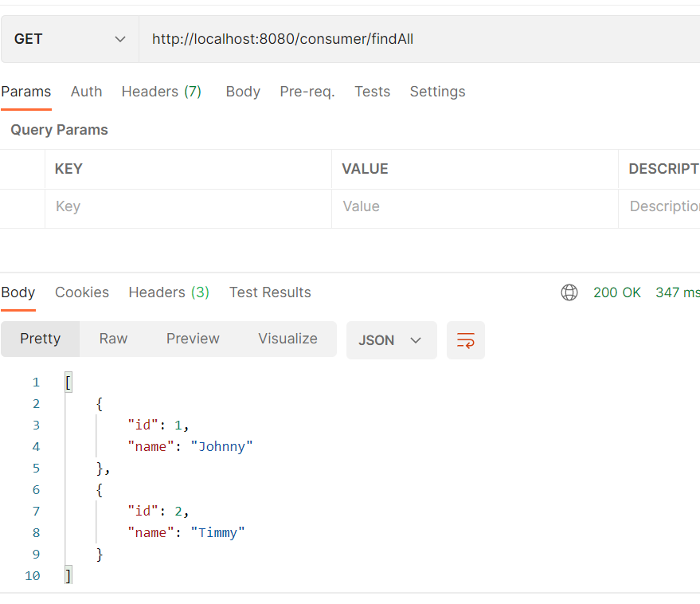This screenshot has height=604, width=700.
Task: Open the response Headers (3) tab
Action: (169, 292)
